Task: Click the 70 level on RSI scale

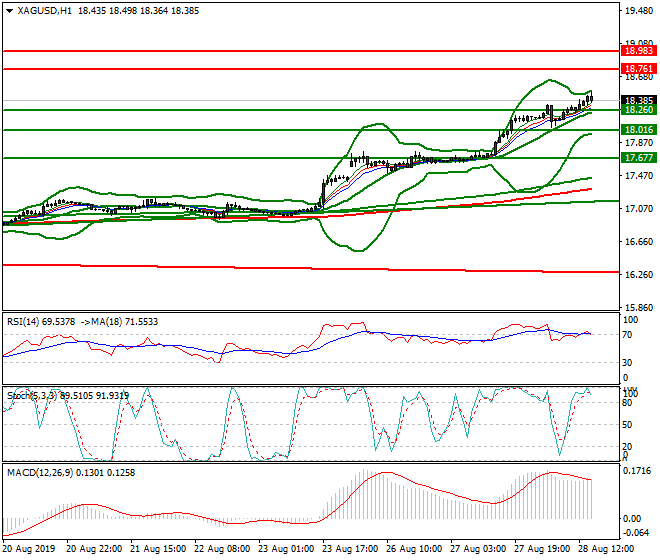Action: 629,334
